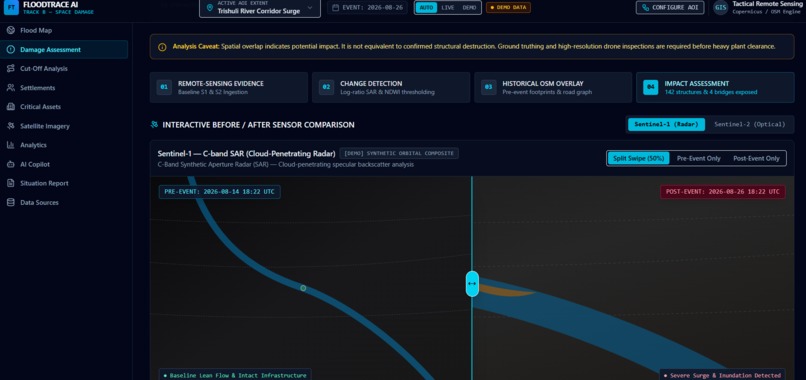Image resolution: width=806 pixels, height=380 pixels.
Task: Open Change Detection step card
Action: (x=391, y=87)
